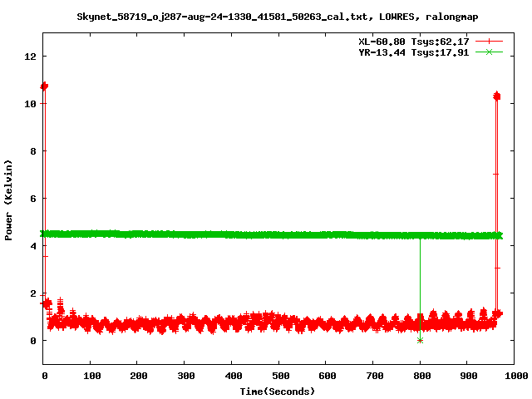Click the x-axis tick label 800
The image size is (532, 399).
[x=421, y=376]
